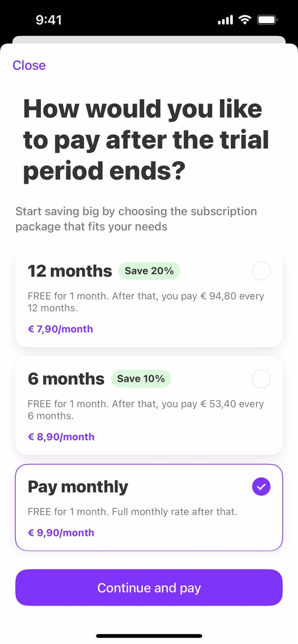Tap the € 94,80 every 12 months description
The width and height of the screenshot is (298, 644).
145,302
